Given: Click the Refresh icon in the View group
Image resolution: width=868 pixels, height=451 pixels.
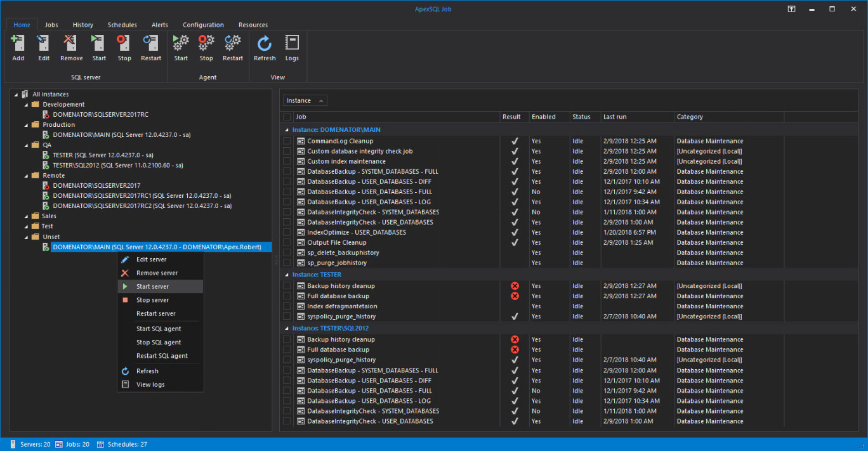Looking at the screenshot, I should pyautogui.click(x=265, y=42).
